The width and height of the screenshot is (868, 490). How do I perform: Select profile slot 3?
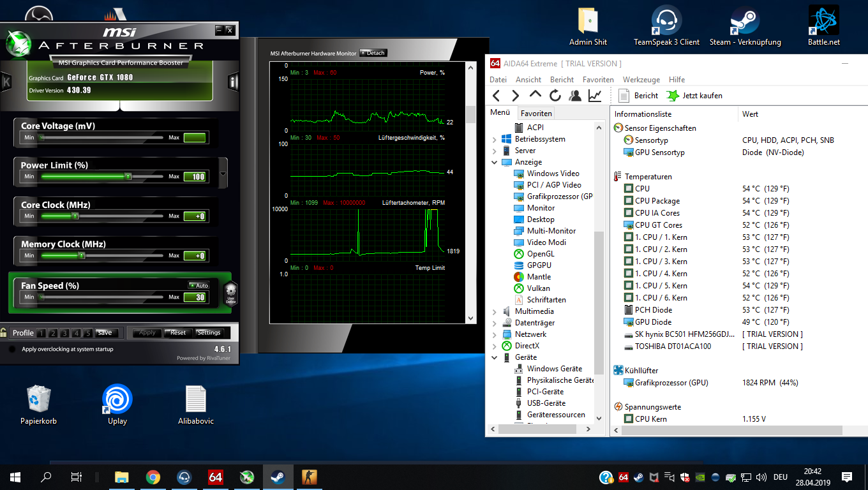pos(64,332)
